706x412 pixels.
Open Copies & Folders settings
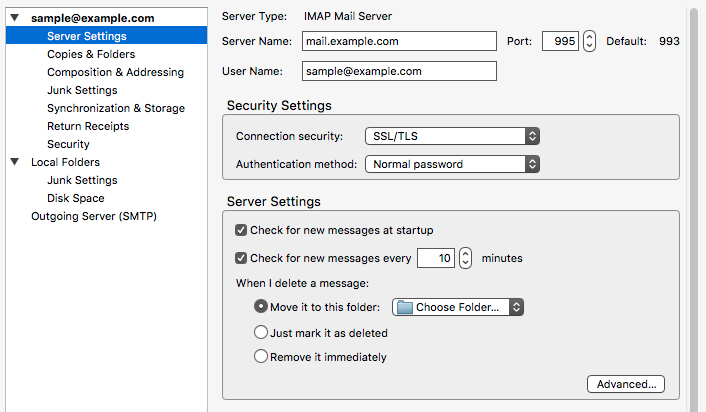(x=91, y=54)
